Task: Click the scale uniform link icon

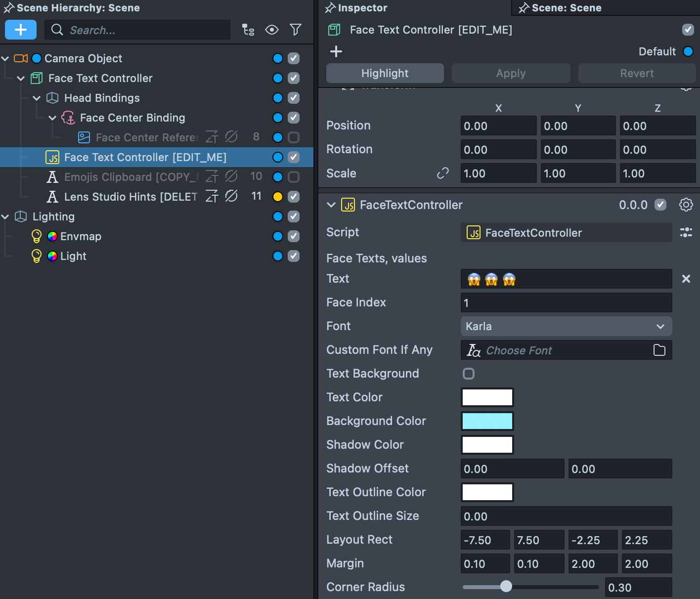Action: [x=442, y=173]
